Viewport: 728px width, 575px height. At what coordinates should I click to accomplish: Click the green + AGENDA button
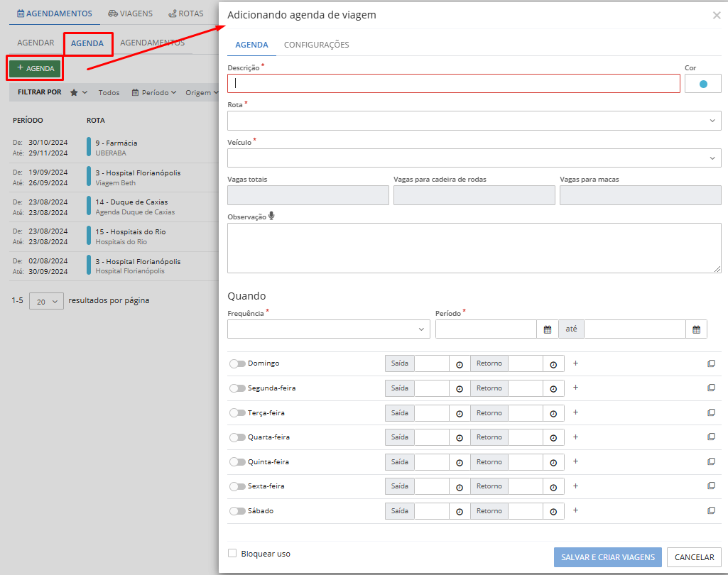pos(36,68)
